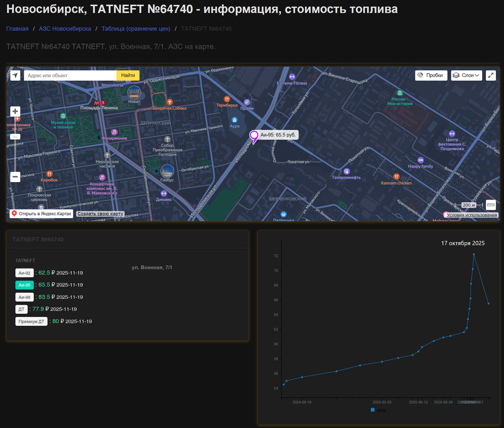Click the Музей связи и техники icon

click(63, 116)
